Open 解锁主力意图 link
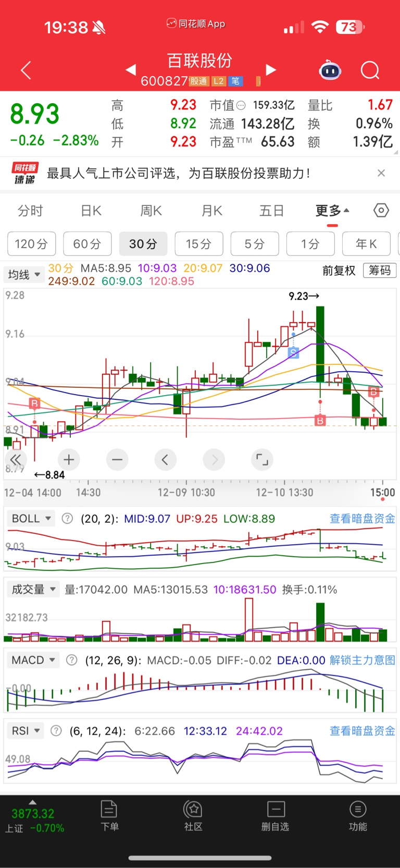Image resolution: width=400 pixels, height=868 pixels. coord(362,660)
